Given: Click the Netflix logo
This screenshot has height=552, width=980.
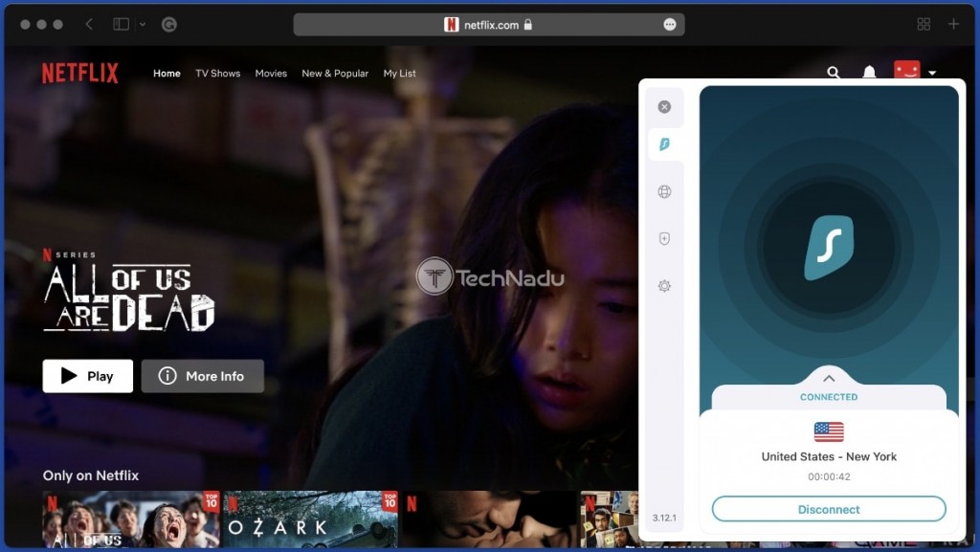Looking at the screenshot, I should (80, 73).
